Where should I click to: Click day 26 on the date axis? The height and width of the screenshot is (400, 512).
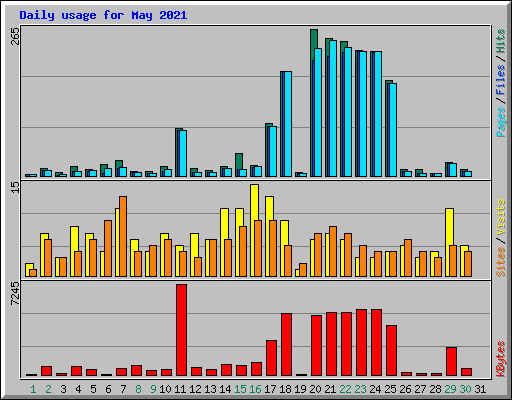click(x=405, y=389)
